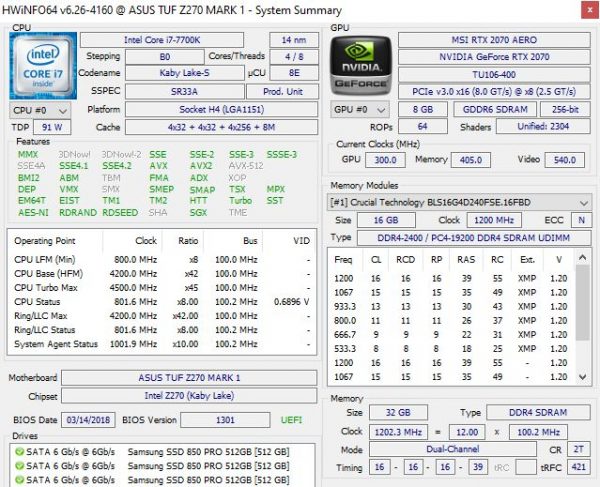Click the memory timings scrollbar thumb
The height and width of the screenshot is (487, 600).
[583, 302]
